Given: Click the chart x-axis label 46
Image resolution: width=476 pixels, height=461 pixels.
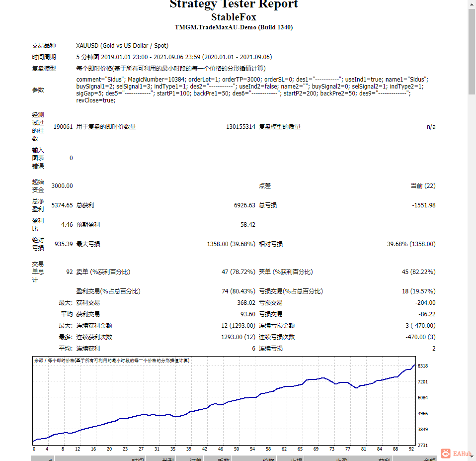Looking at the screenshot, I should [x=221, y=449].
